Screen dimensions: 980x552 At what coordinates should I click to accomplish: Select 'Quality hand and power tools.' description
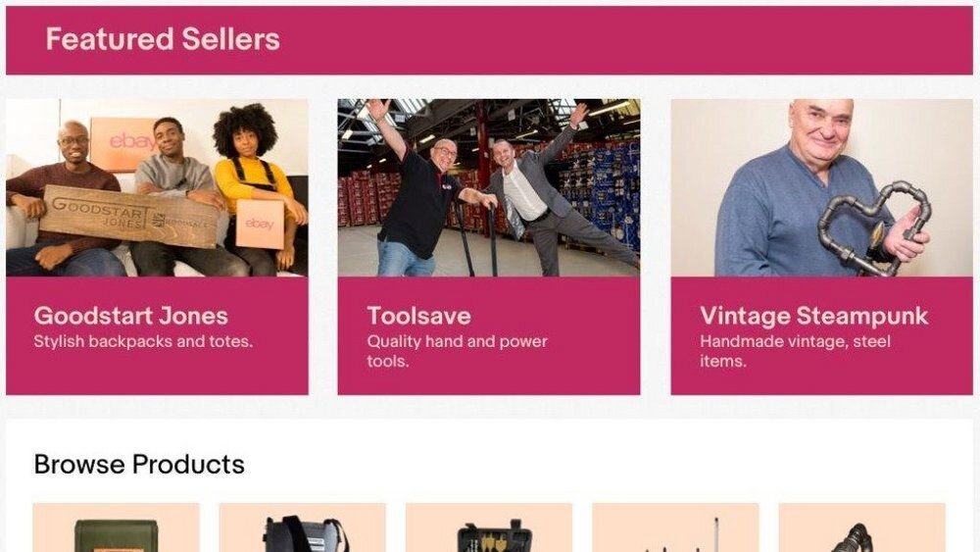click(x=457, y=351)
